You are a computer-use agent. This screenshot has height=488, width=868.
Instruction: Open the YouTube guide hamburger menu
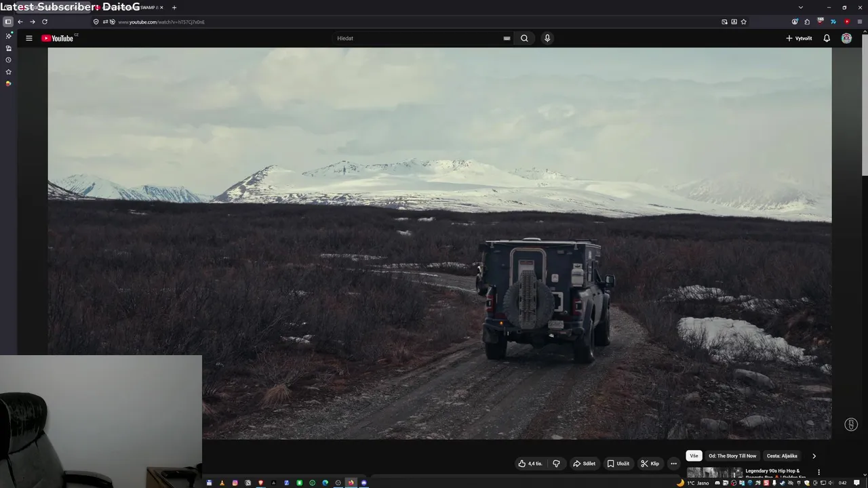pyautogui.click(x=29, y=38)
